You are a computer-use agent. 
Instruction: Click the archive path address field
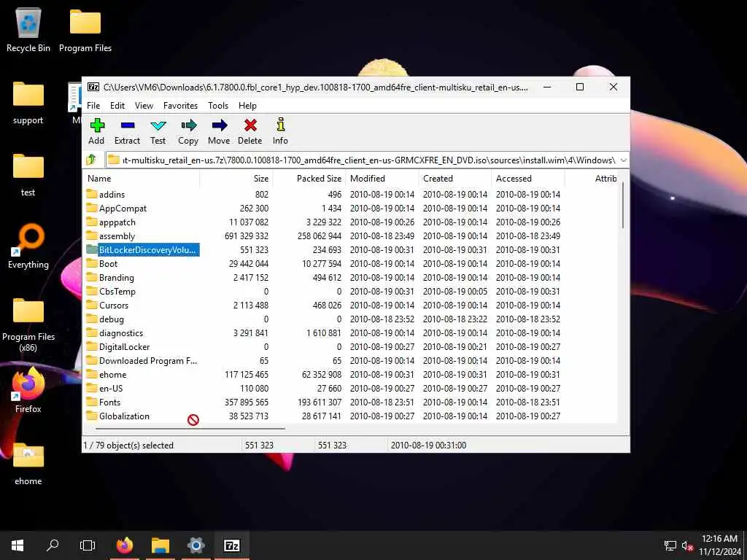click(x=362, y=160)
